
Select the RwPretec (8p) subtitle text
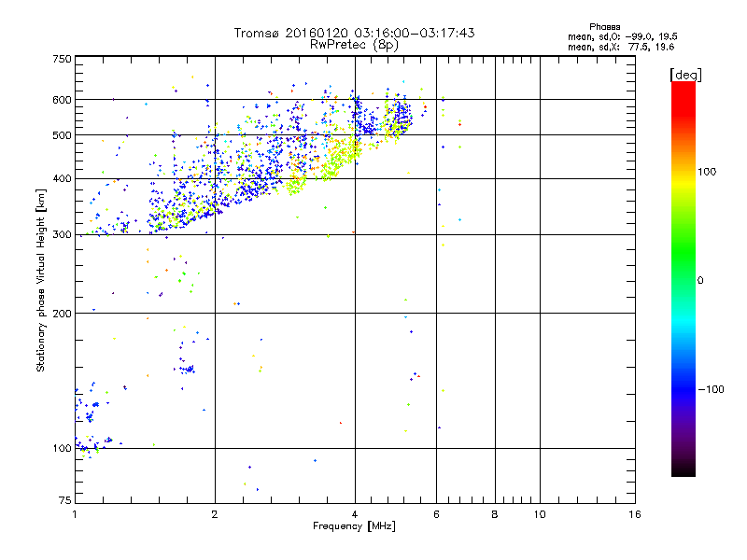(354, 44)
